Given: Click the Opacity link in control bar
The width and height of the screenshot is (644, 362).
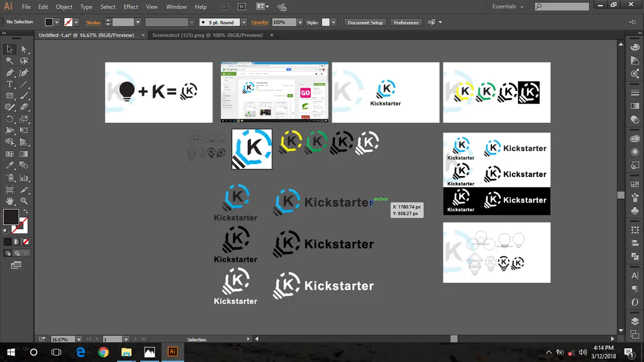Looking at the screenshot, I should (260, 22).
